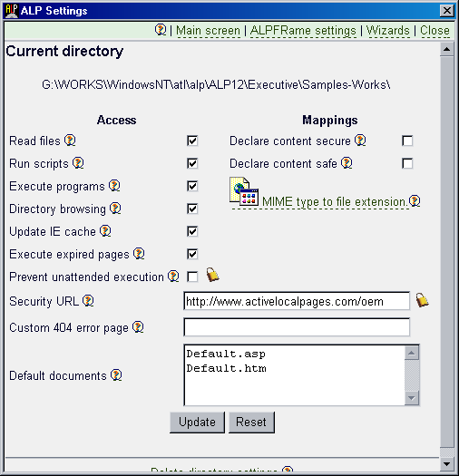This screenshot has width=459, height=476.
Task: Click the Reset button
Action: (x=251, y=422)
